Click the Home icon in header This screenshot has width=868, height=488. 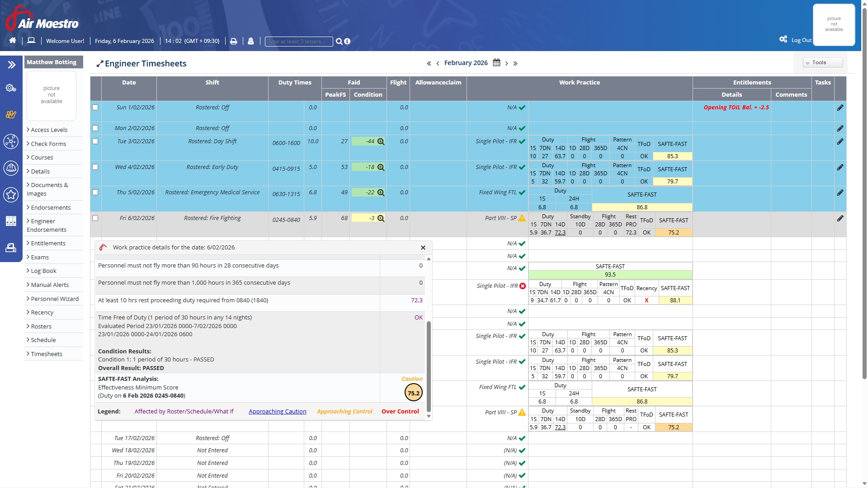(13, 41)
